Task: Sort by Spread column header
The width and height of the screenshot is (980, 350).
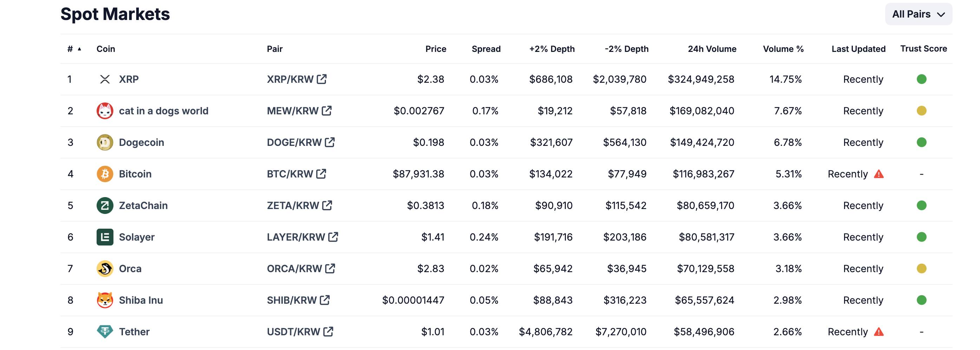Action: click(x=486, y=49)
